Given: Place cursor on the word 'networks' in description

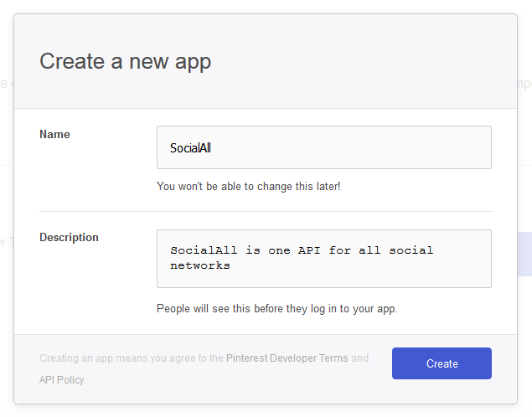Looking at the screenshot, I should [200, 265].
